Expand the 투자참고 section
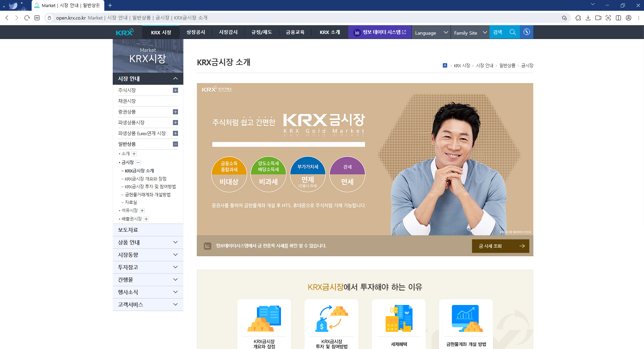The image size is (644, 349). tap(148, 267)
